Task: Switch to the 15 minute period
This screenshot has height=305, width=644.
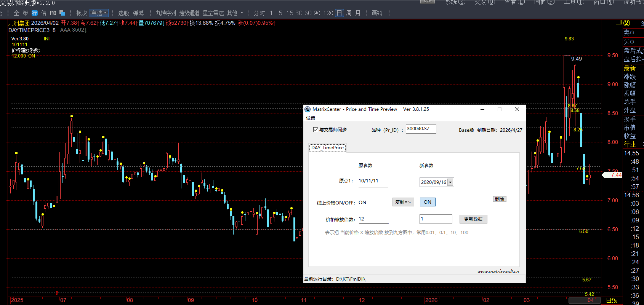Action: point(290,13)
